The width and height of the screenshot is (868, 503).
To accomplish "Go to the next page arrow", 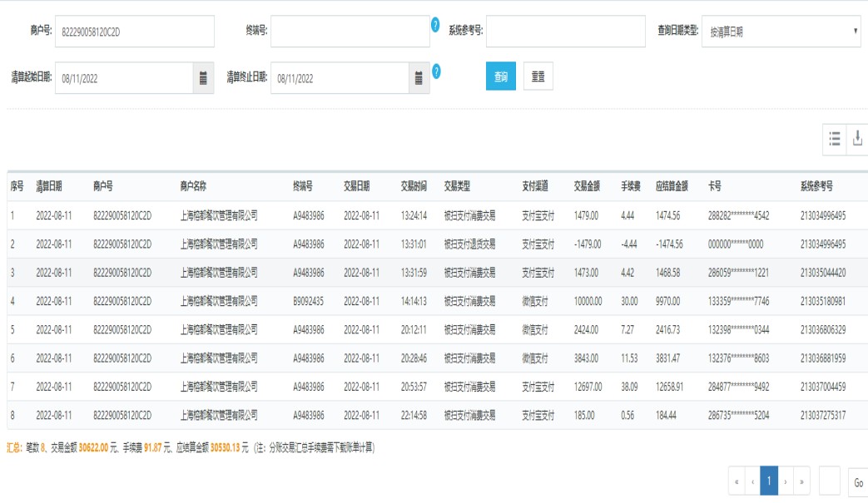I will (786, 481).
